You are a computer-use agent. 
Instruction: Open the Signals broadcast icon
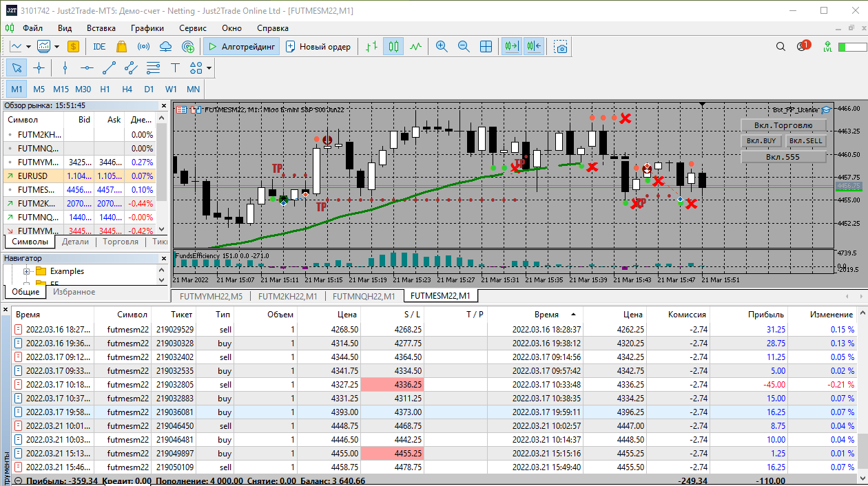(143, 47)
